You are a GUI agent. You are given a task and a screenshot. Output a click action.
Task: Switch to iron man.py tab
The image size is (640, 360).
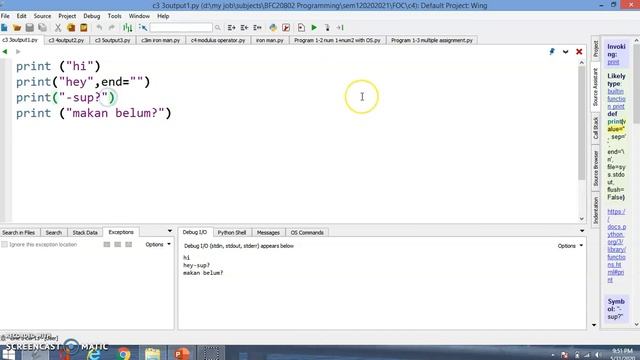tap(269, 40)
